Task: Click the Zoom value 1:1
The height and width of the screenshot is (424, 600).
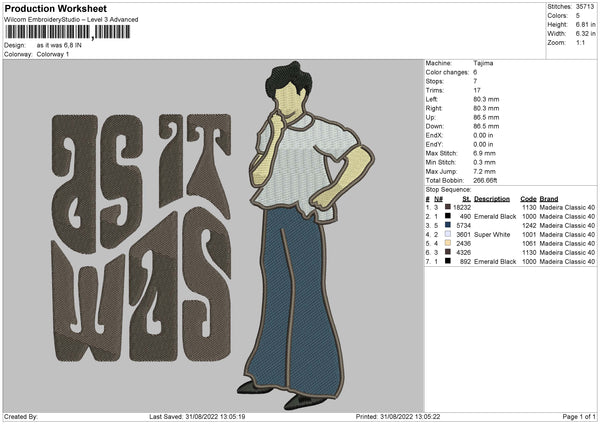Action: (x=580, y=42)
